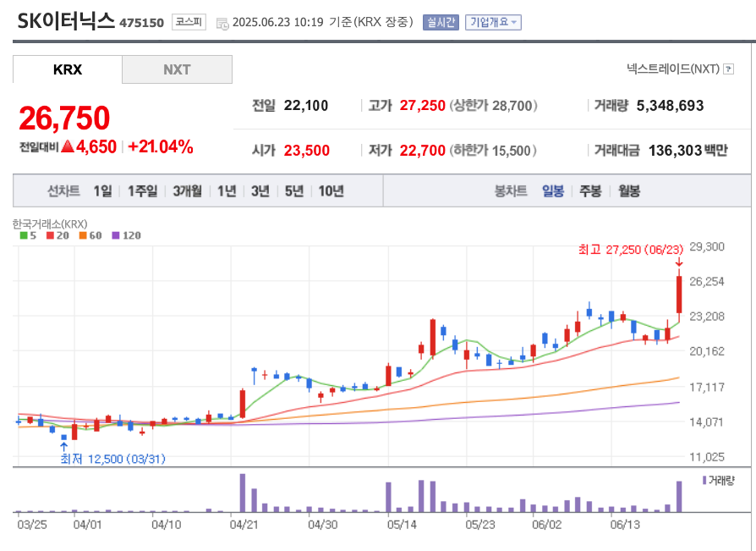Click the tall red 06/23 candlestick
The image size is (756, 551).
pos(679,295)
